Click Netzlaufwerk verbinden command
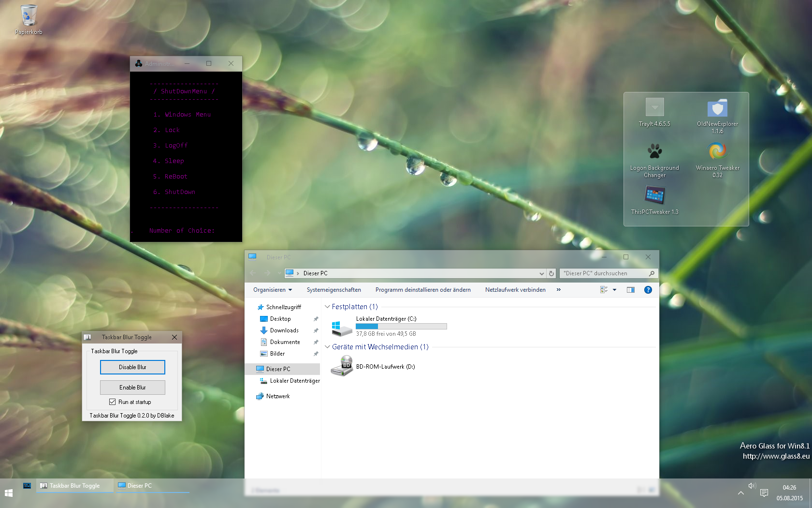This screenshot has height=508, width=812. (515, 290)
